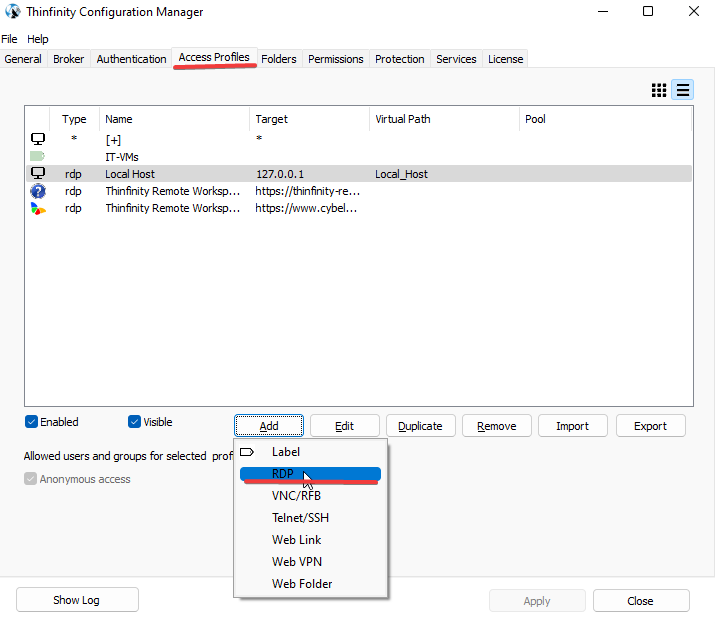The height and width of the screenshot is (623, 715).
Task: Choose VNC/RFB from the Add menu
Action: pyautogui.click(x=310, y=496)
